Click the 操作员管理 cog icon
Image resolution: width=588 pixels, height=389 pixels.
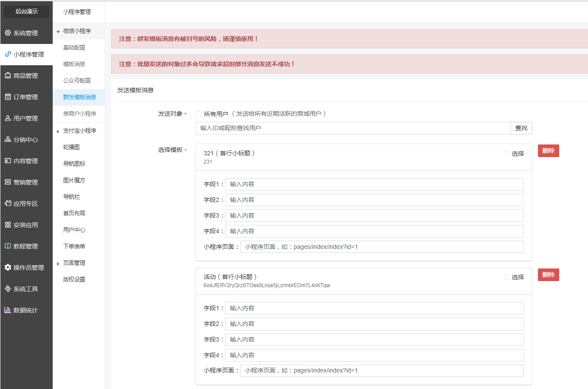point(8,268)
